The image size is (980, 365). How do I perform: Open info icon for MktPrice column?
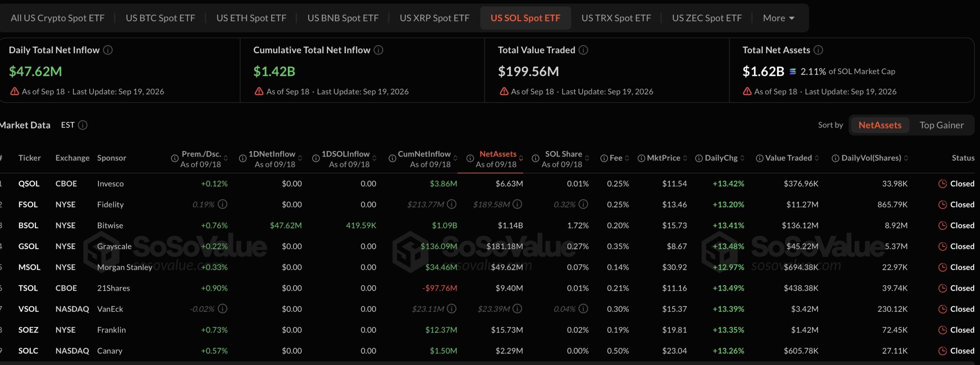tap(641, 158)
